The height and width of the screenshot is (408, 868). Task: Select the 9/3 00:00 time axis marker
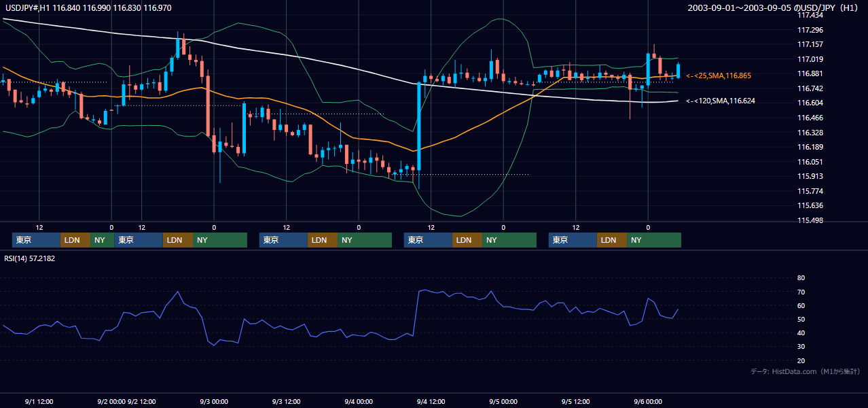click(214, 401)
